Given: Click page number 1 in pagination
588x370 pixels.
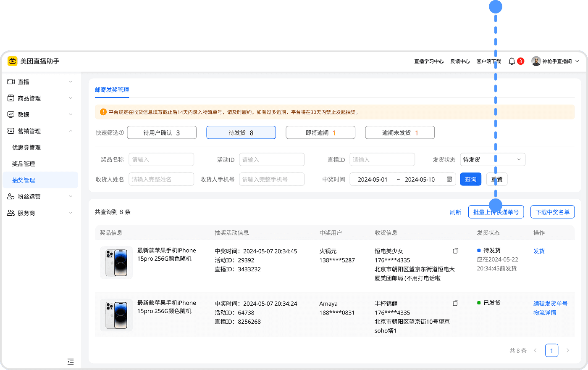Looking at the screenshot, I should pos(551,350).
